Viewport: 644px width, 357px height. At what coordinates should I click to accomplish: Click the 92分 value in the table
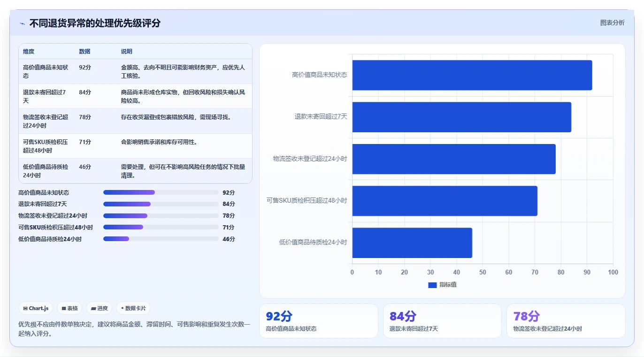(85, 68)
